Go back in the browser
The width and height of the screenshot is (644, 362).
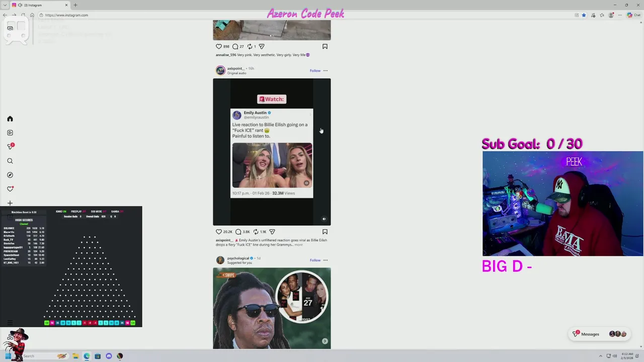[5, 15]
